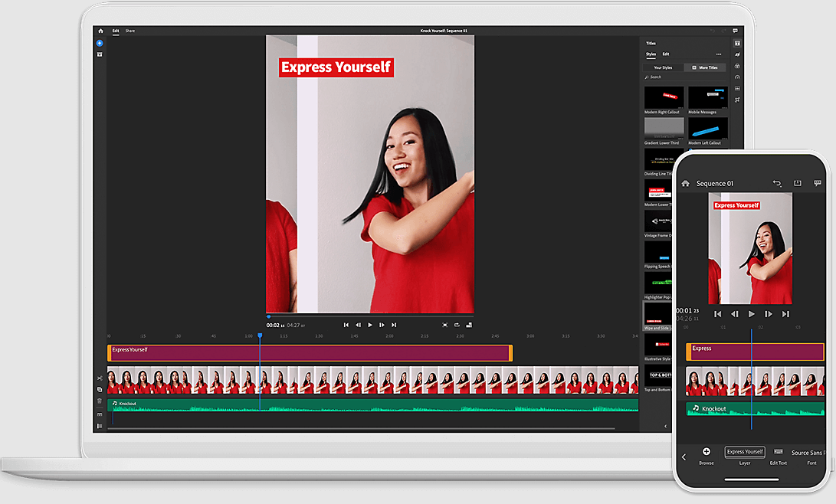
Task: Split the clip using the scissors icon
Action: [x=100, y=378]
